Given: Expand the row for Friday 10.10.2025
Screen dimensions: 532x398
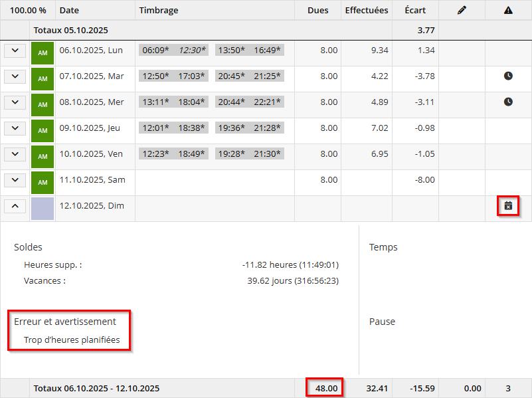Looking at the screenshot, I should coord(15,154).
